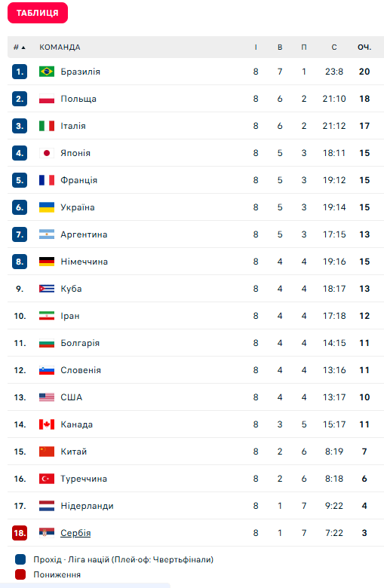Click the red rank 18 badge
This screenshot has height=588, width=384.
20,533
